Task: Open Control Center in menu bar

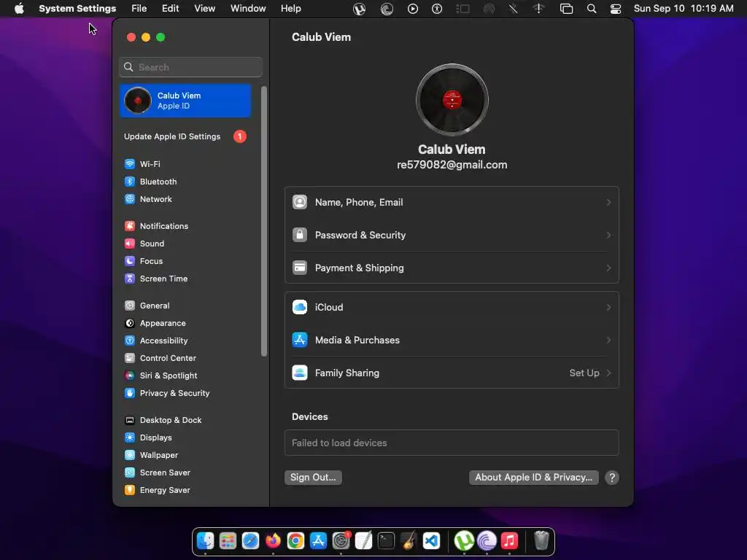Action: point(616,9)
